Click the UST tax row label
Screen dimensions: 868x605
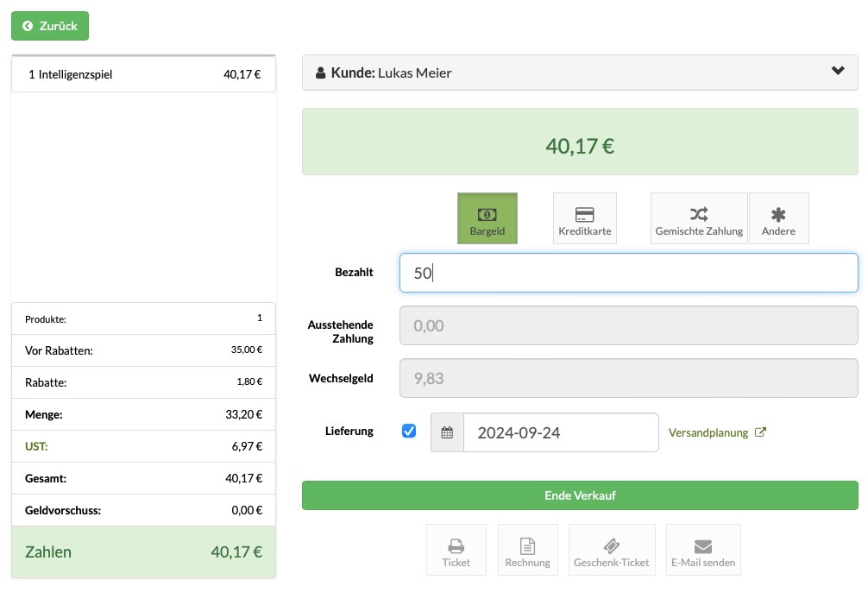36,446
